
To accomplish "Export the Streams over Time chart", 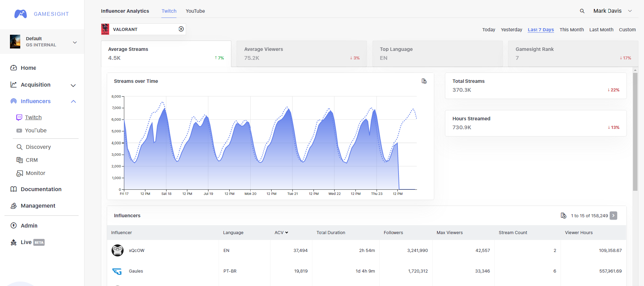I will point(424,81).
